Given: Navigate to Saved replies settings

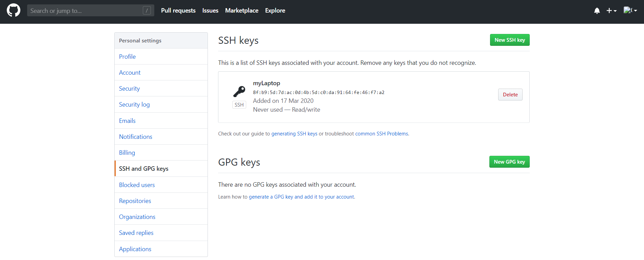Looking at the screenshot, I should pos(136,233).
